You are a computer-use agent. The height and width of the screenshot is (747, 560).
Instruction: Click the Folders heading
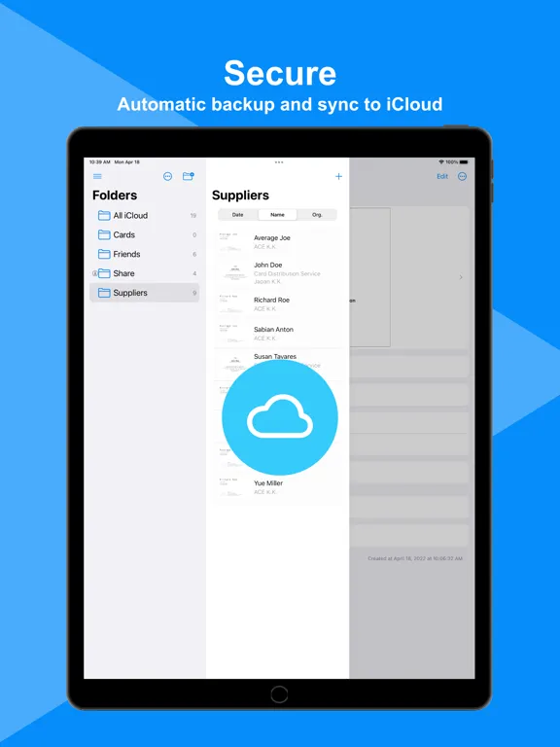click(115, 196)
